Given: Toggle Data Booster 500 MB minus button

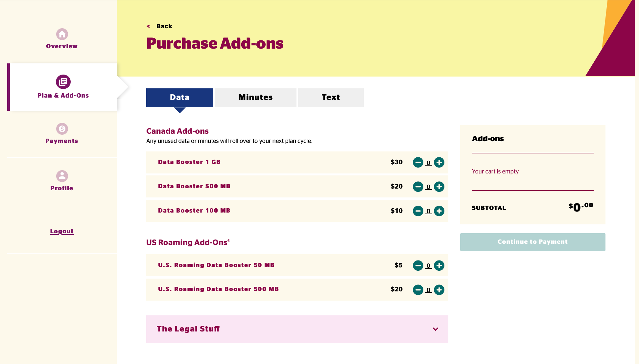Looking at the screenshot, I should (418, 186).
